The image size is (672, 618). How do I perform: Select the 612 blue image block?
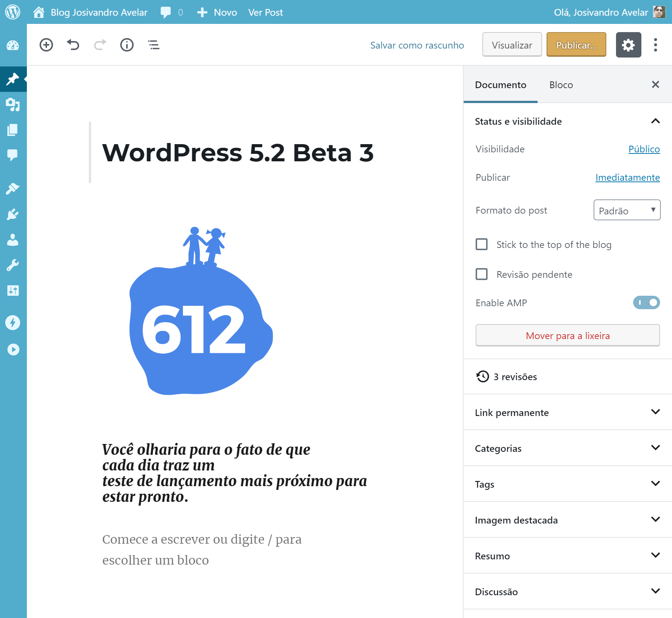pyautogui.click(x=201, y=311)
